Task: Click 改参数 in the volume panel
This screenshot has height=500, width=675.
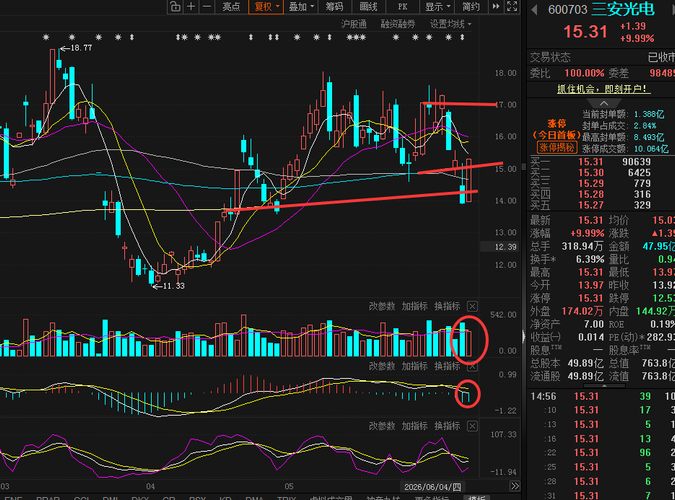Action: (x=382, y=306)
